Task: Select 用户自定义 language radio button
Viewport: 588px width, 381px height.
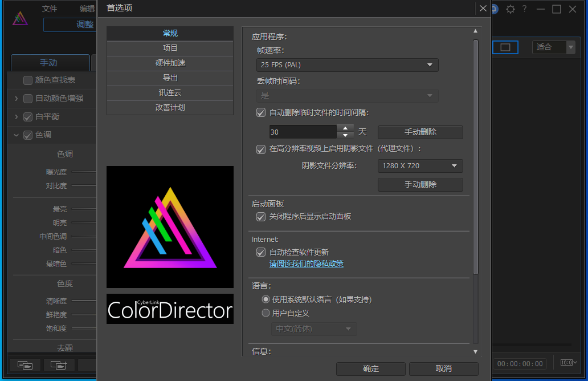Action: [266, 313]
